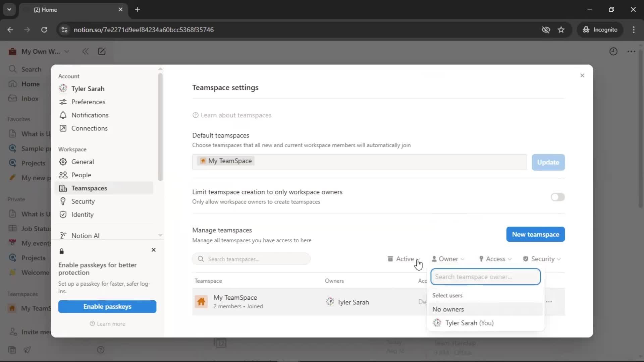This screenshot has width=644, height=362.
Task: Click Tyler Sarah avatar in Owners column
Action: coord(330,302)
